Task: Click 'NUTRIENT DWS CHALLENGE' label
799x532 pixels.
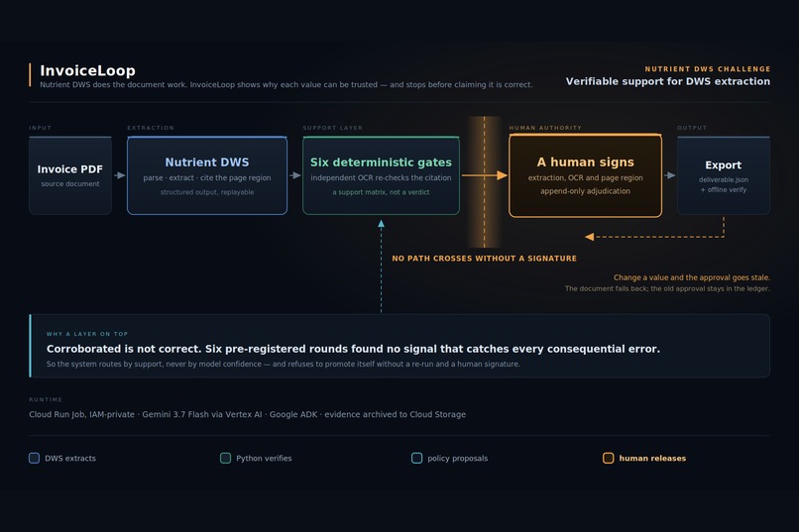Action: click(708, 68)
